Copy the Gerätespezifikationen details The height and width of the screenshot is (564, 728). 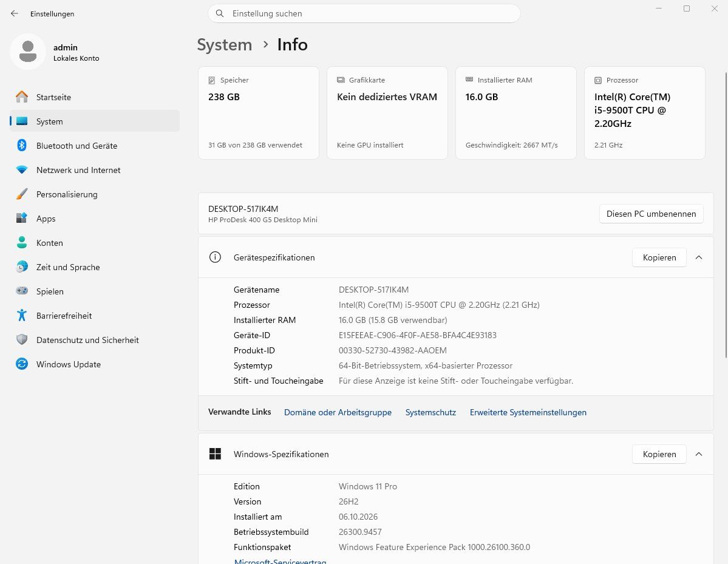pos(659,257)
